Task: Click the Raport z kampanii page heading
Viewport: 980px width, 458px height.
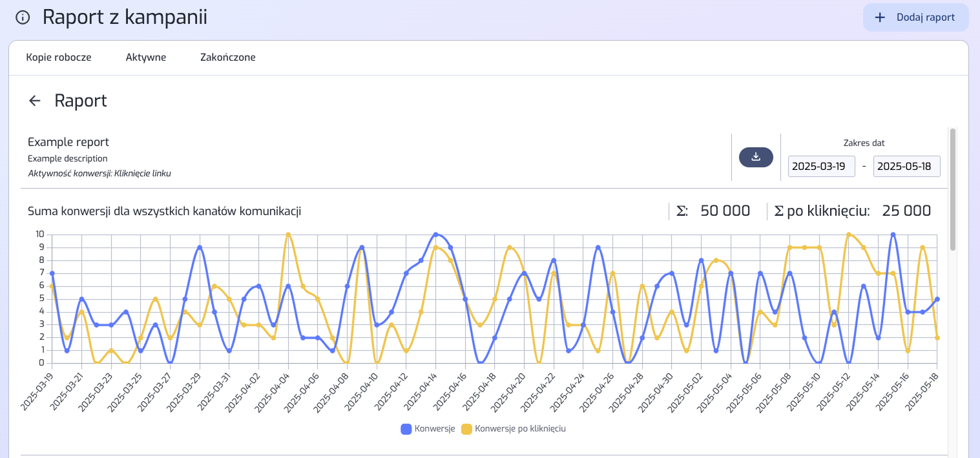Action: click(x=125, y=17)
